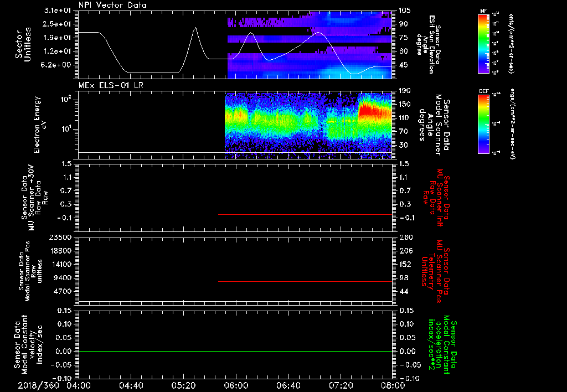The width and height of the screenshot is (567, 392).
Task: Click the '1.2e+01' Sector tick label
Action: tap(58, 51)
